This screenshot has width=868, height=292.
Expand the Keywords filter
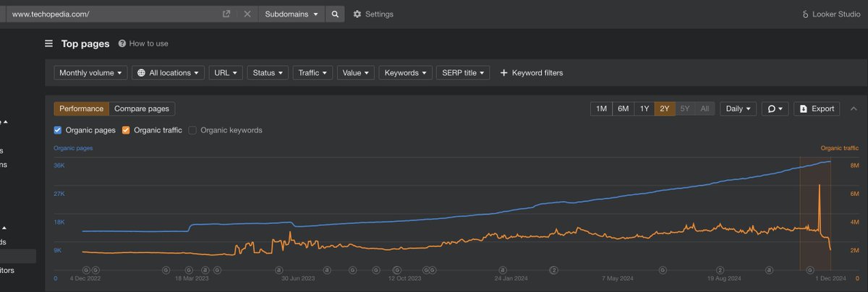406,72
